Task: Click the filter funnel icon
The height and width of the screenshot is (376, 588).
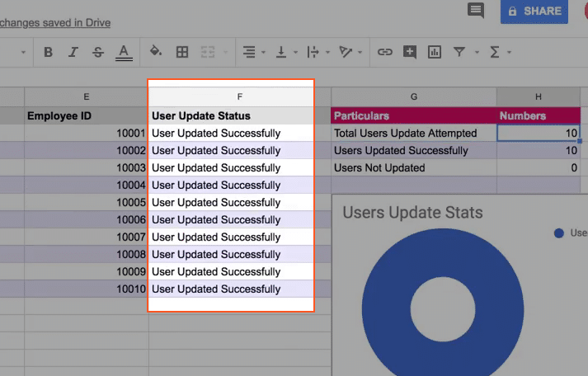Action: pos(459,52)
